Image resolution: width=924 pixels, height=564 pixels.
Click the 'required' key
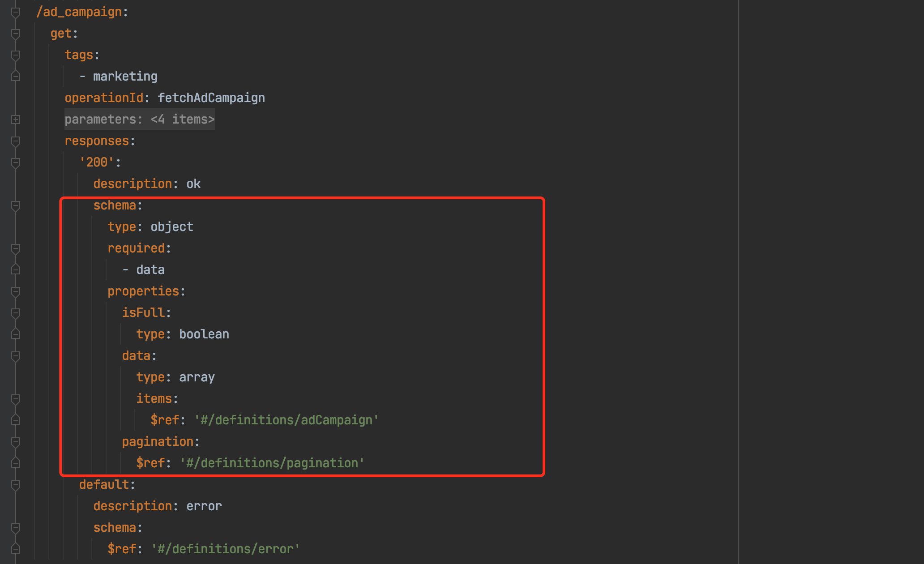pos(136,248)
